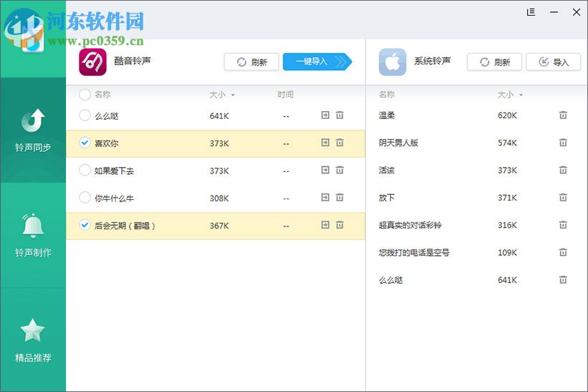Select the 阴天男人版 ringtone name

coord(398,143)
